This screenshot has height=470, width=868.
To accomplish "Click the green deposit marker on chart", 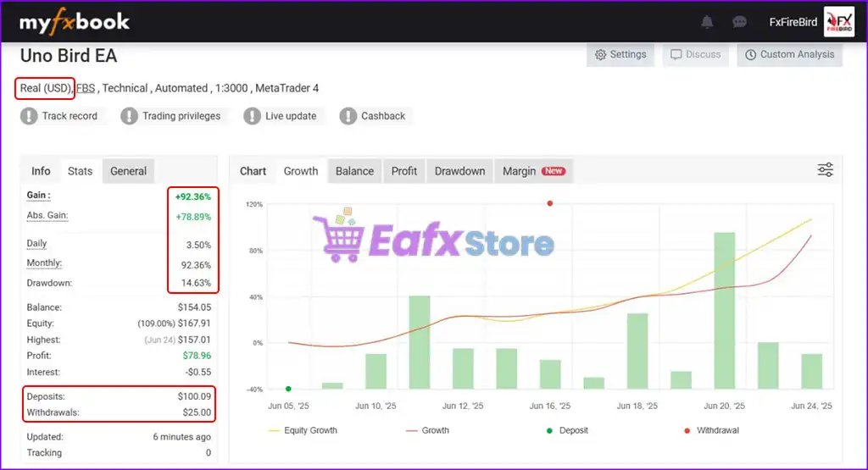I will [x=288, y=389].
